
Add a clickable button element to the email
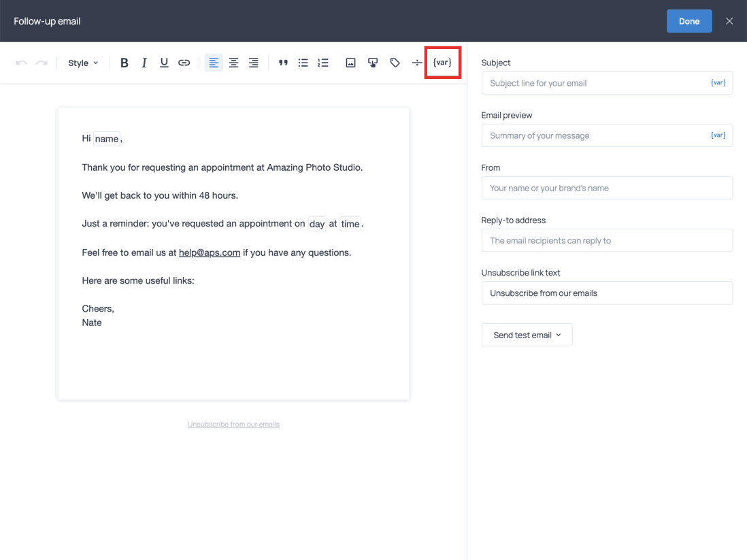tap(373, 62)
